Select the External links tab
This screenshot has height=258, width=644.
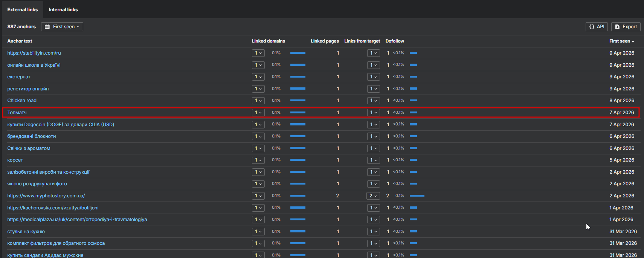coord(23,9)
